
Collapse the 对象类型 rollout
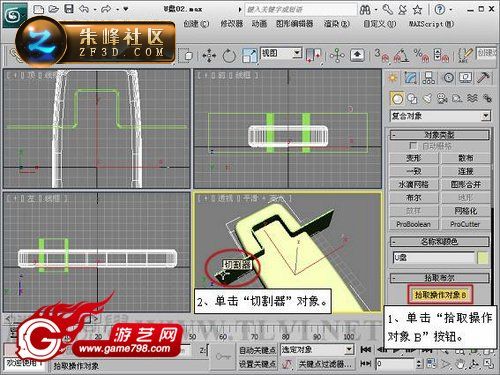[440, 135]
